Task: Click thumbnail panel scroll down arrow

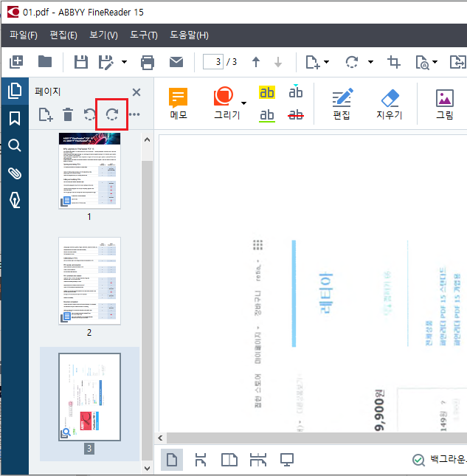Action: [x=147, y=468]
